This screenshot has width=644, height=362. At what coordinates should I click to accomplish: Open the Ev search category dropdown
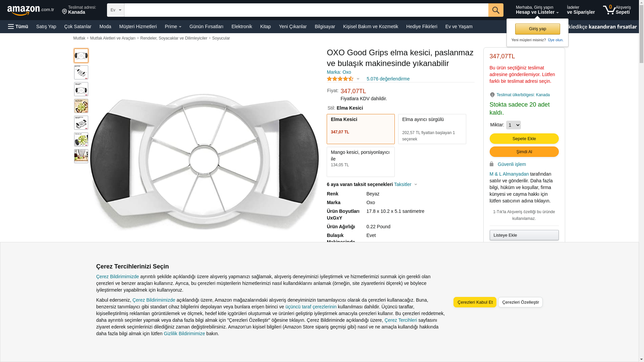tap(116, 10)
